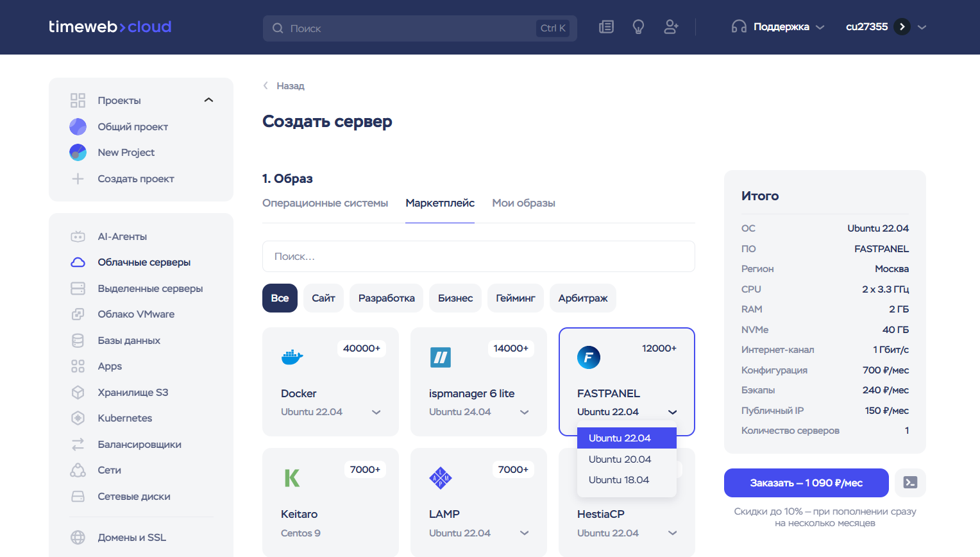Collapse the Проекты section chevron

(208, 100)
